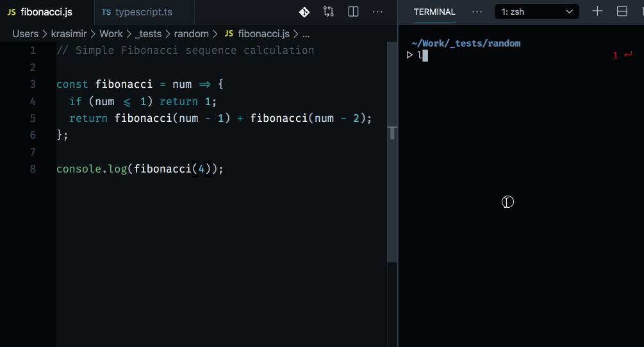Click the krasimir breadcrumb segment

[69, 34]
